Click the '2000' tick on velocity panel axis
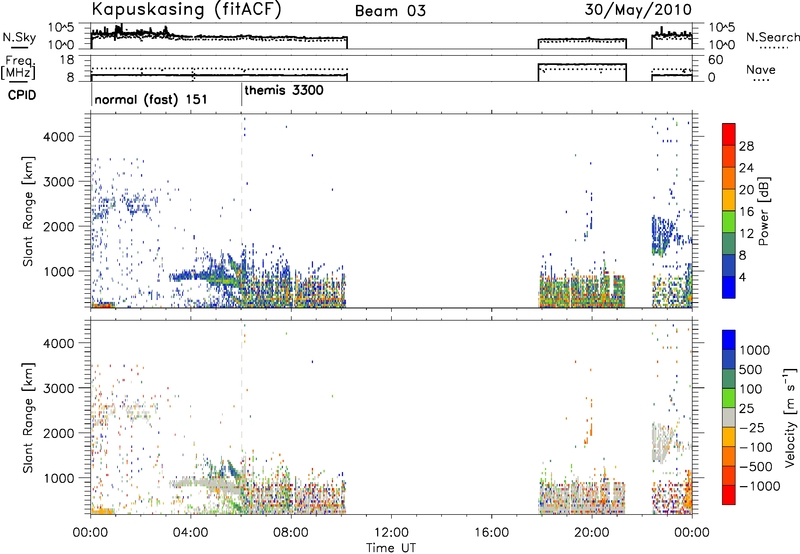Viewport: 800px width, 554px height. tap(59, 433)
